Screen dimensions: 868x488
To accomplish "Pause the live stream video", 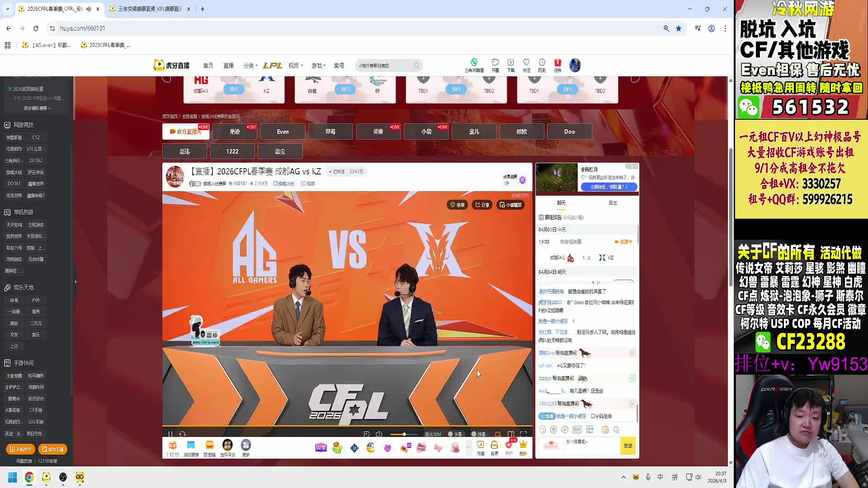I will tap(170, 434).
